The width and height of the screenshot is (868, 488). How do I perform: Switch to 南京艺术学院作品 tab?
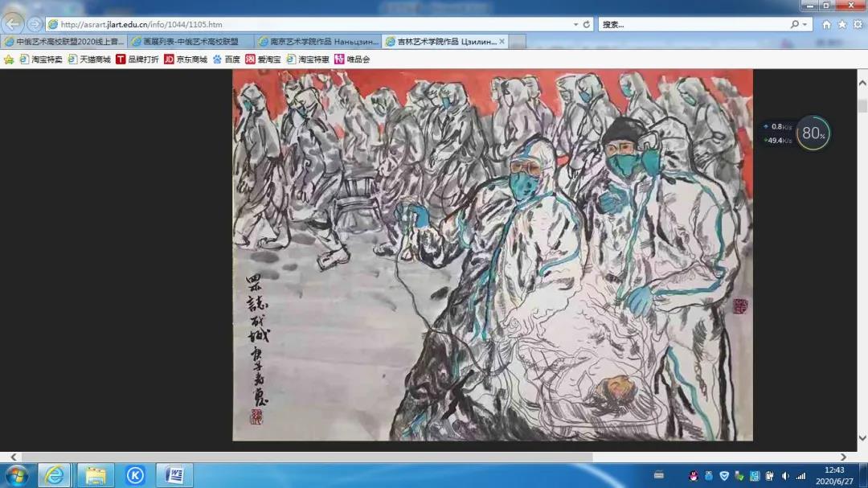[317, 41]
